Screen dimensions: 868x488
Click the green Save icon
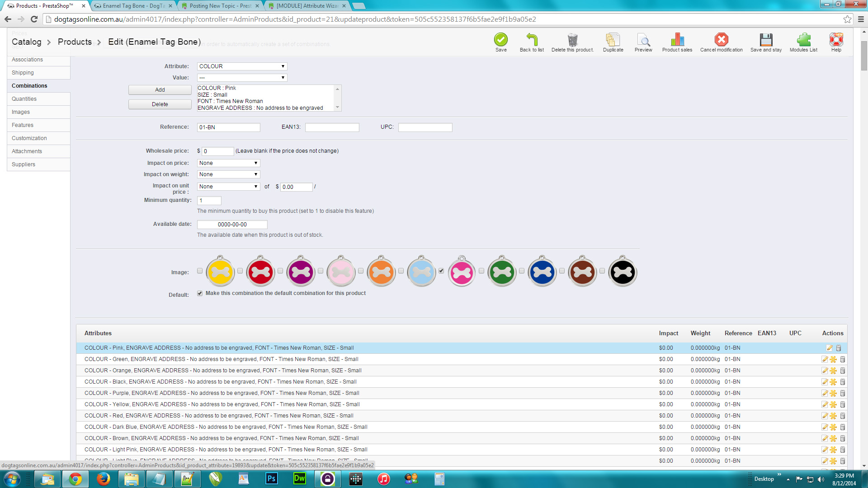coord(500,40)
